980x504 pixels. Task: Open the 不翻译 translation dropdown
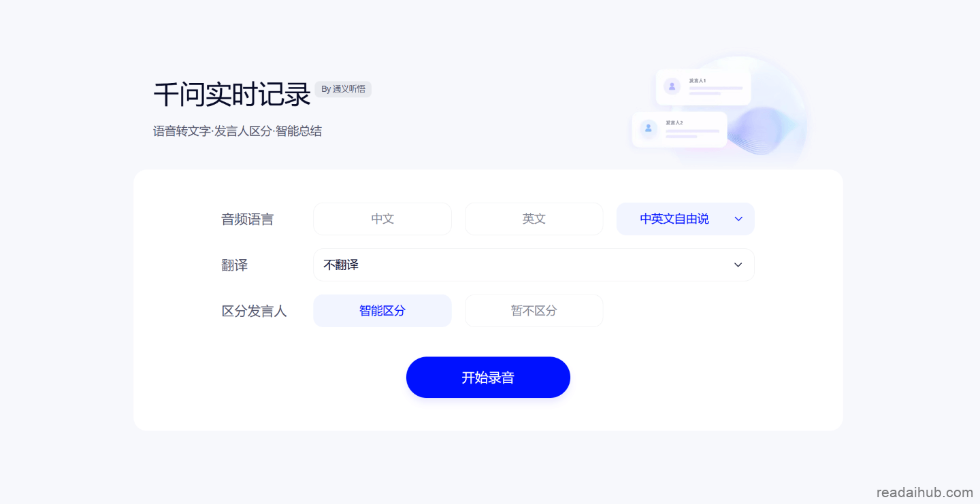(534, 265)
